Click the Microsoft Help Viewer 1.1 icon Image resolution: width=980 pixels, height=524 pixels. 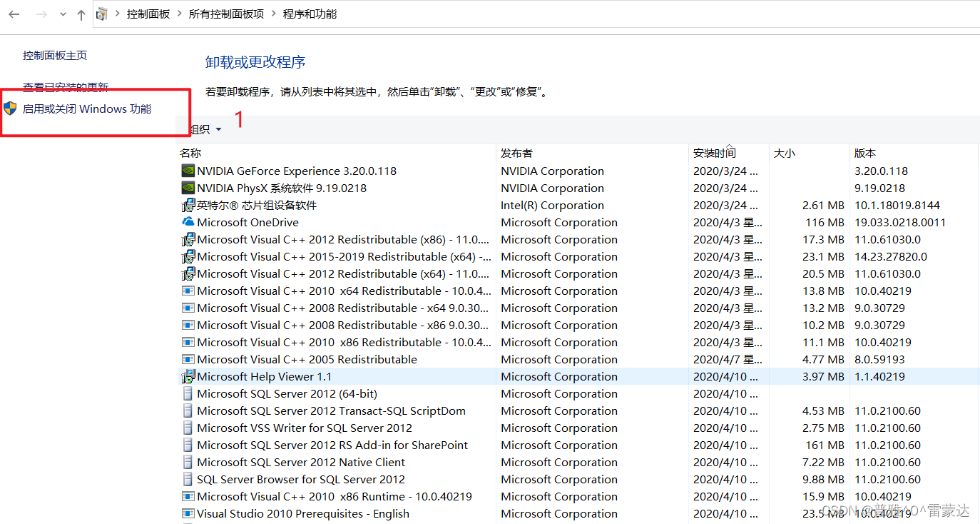pyautogui.click(x=187, y=376)
